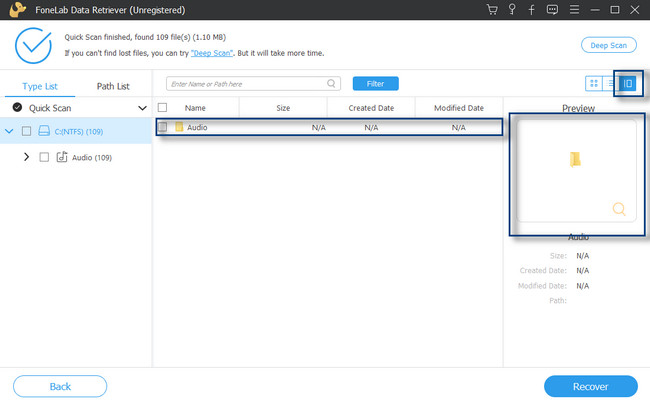Maximize the FoneLab window

[615, 10]
